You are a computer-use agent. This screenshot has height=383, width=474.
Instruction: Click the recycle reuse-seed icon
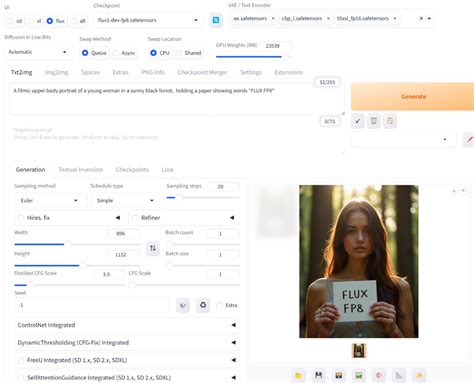(x=203, y=305)
